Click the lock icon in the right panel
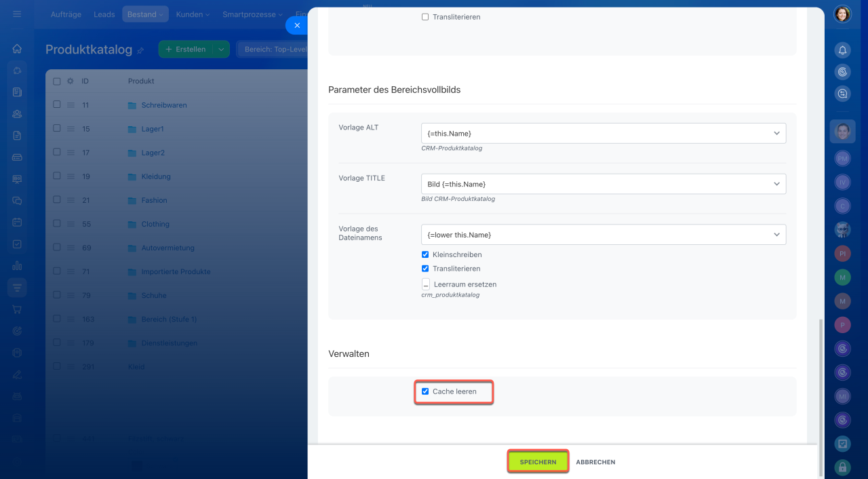Image resolution: width=868 pixels, height=479 pixels. click(842, 467)
